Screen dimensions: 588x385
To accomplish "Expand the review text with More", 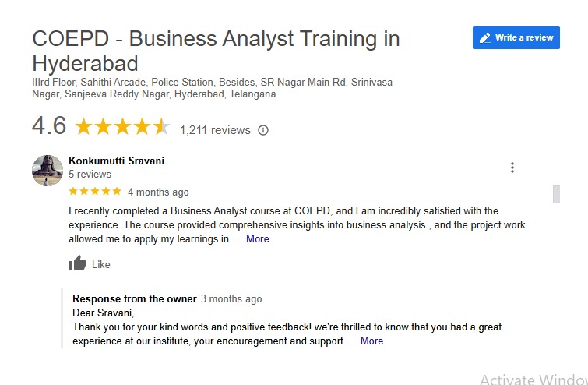I will (x=257, y=239).
